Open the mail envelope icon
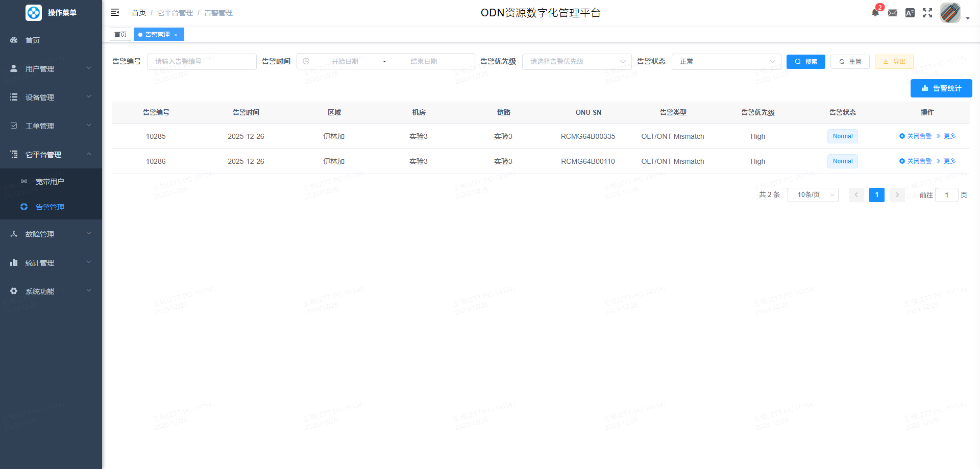 893,13
